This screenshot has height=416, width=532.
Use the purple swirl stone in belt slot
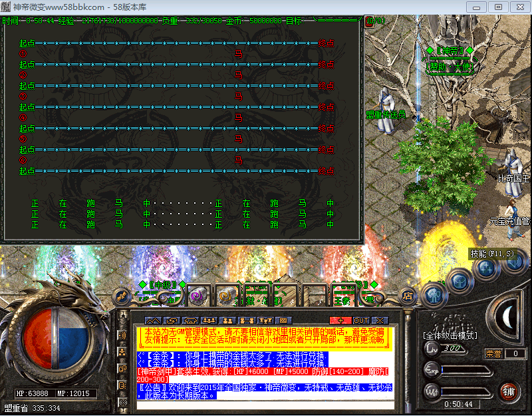(x=198, y=296)
